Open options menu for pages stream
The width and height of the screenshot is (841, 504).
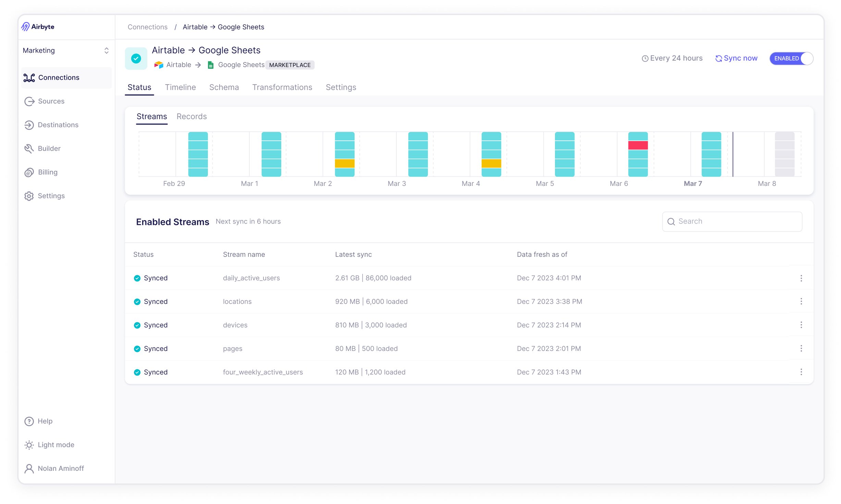(x=801, y=349)
